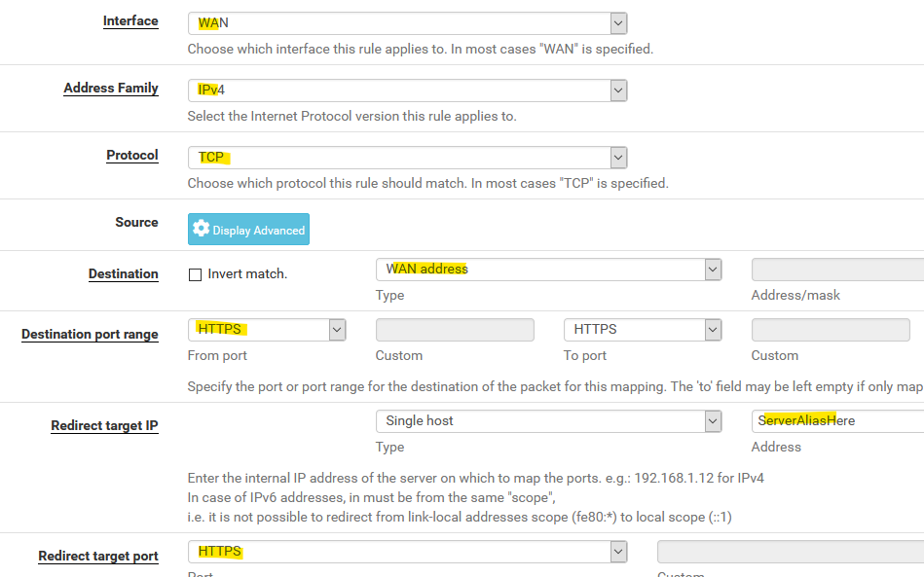924x577 pixels.
Task: Open the Address Family dropdown showing IPv4
Action: (407, 90)
